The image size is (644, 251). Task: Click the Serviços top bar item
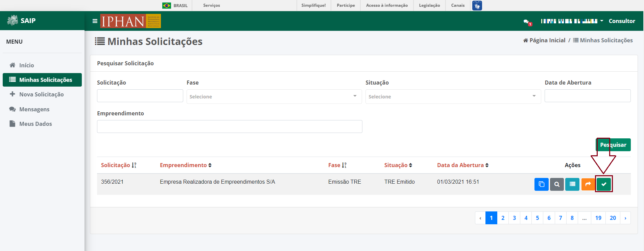click(212, 5)
